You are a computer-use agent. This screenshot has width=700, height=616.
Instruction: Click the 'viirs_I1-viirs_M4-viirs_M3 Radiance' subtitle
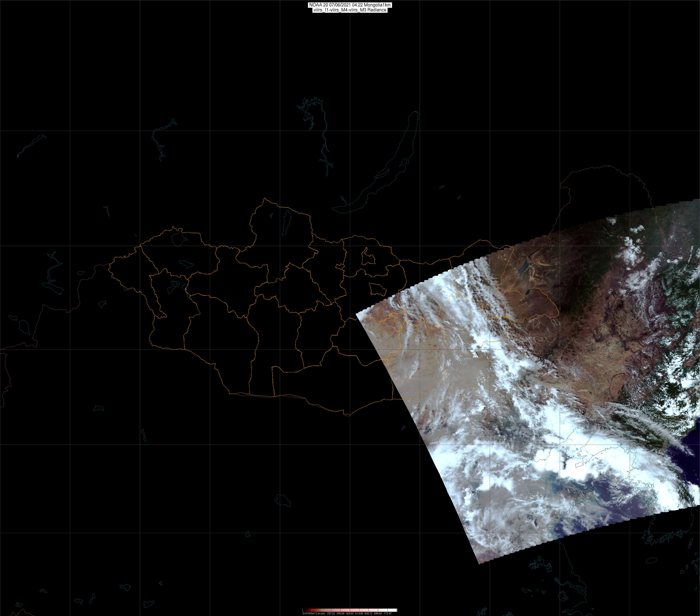click(x=350, y=10)
